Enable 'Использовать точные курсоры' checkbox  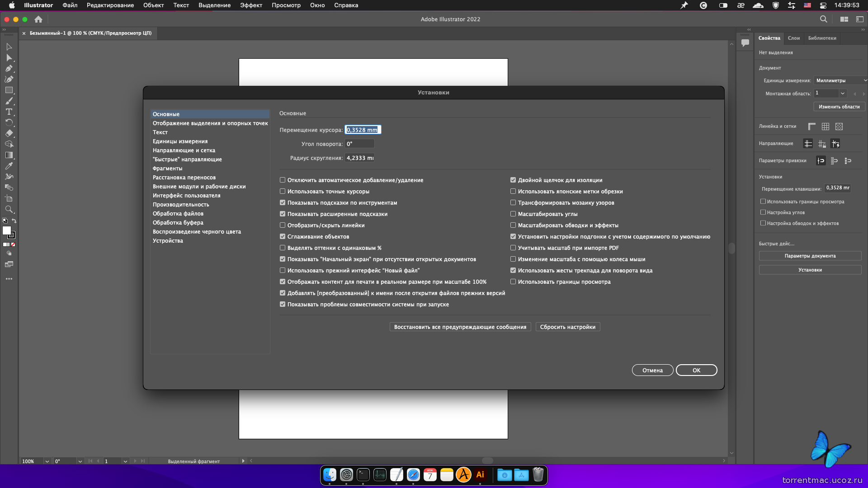(283, 191)
